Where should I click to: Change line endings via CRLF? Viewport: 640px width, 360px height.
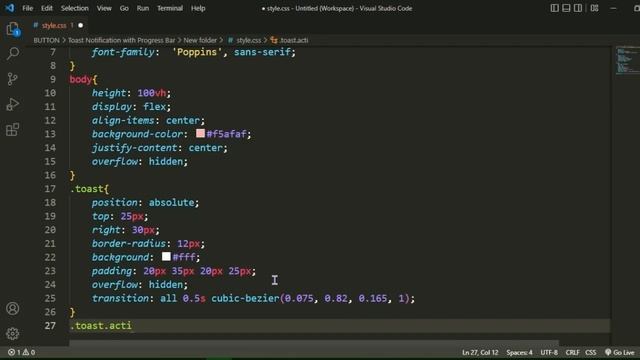572,352
